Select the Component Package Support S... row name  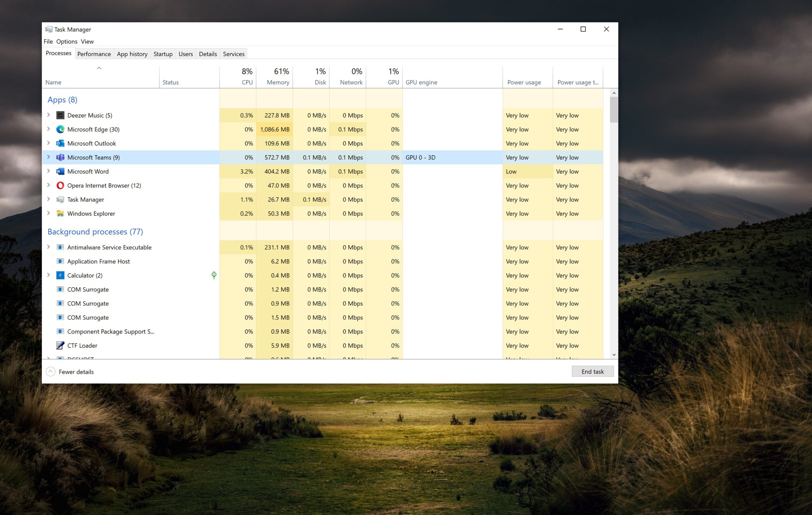point(111,332)
